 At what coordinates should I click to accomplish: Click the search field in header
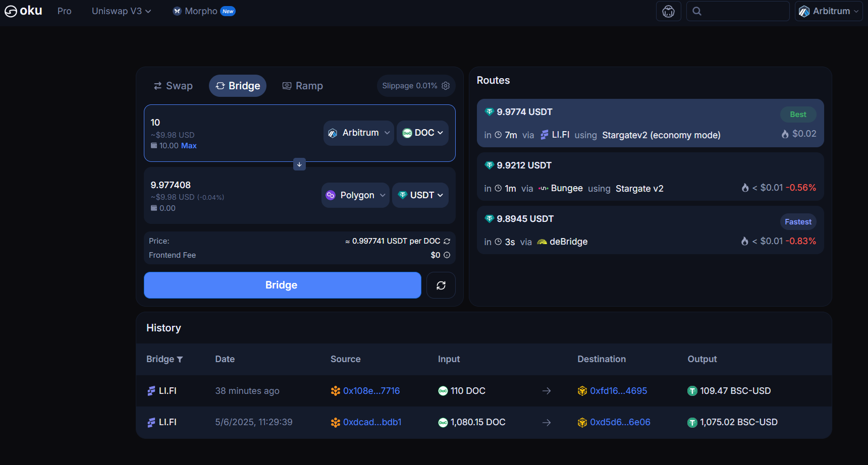click(x=743, y=11)
